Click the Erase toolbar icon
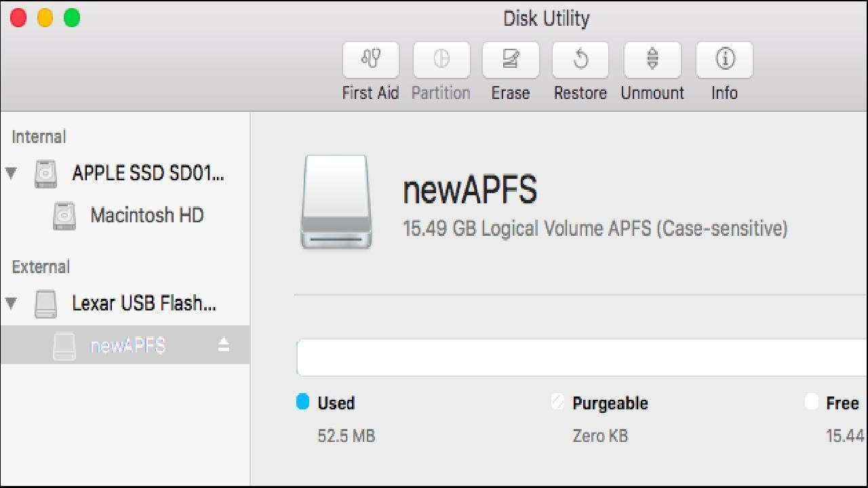868x488 pixels. click(511, 60)
